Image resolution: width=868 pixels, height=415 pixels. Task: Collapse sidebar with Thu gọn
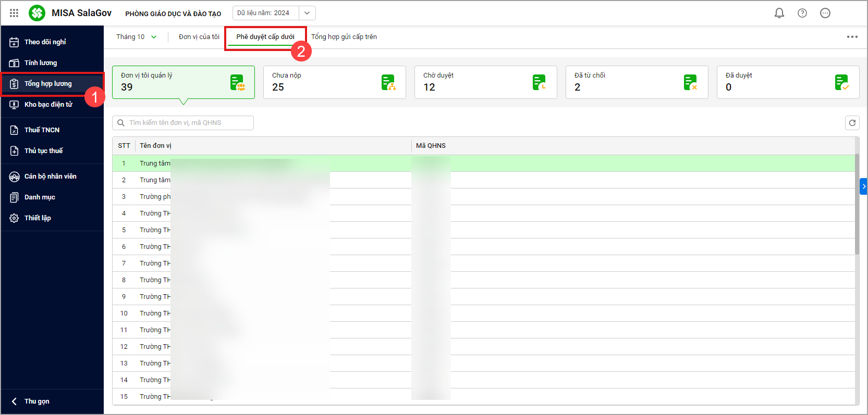click(x=36, y=401)
